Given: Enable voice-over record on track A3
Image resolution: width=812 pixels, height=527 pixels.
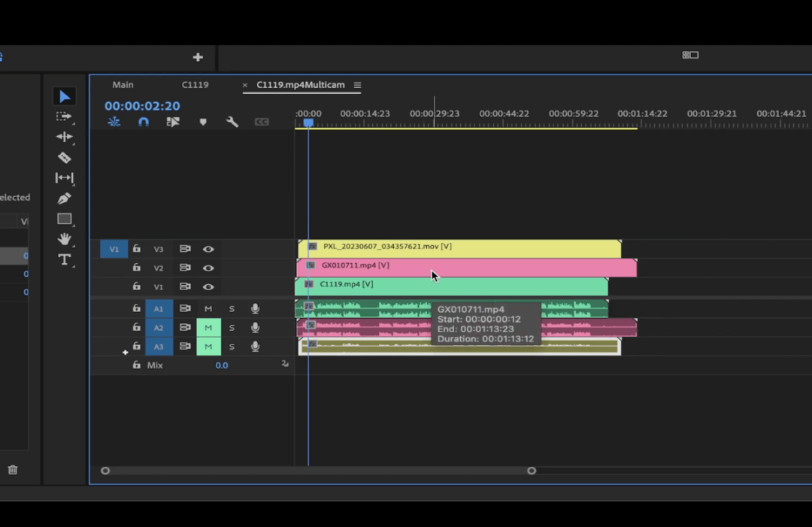Looking at the screenshot, I should click(x=255, y=346).
